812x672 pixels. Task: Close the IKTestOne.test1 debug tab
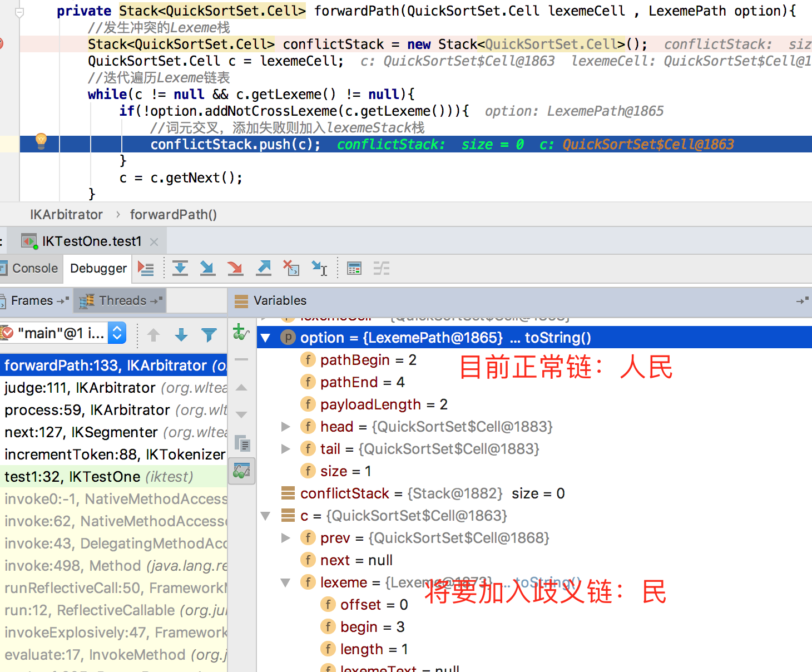point(154,241)
